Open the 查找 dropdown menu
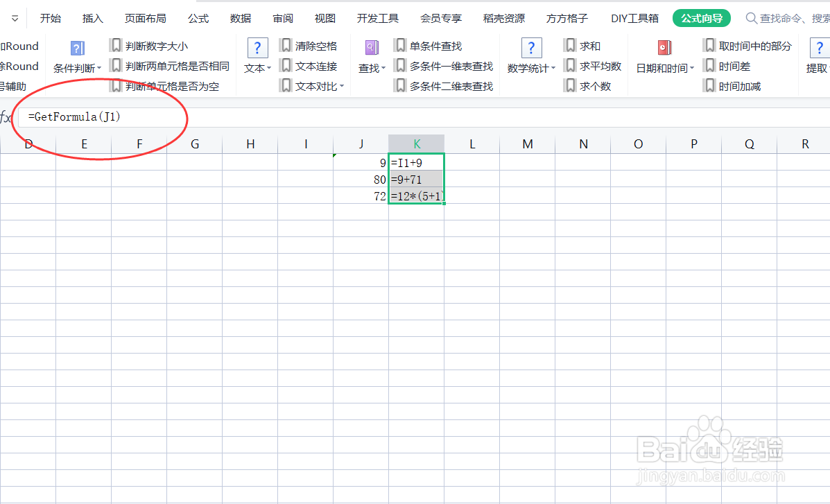 (x=372, y=69)
